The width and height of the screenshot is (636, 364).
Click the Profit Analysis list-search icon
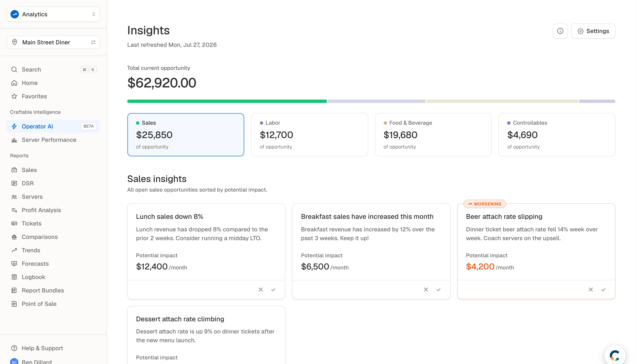coord(14,210)
